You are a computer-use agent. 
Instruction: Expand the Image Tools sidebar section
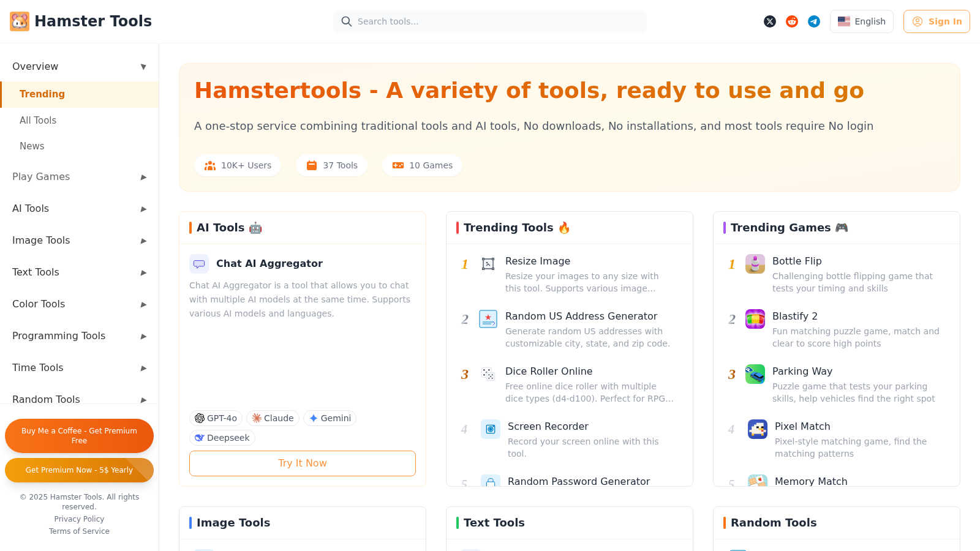point(80,240)
